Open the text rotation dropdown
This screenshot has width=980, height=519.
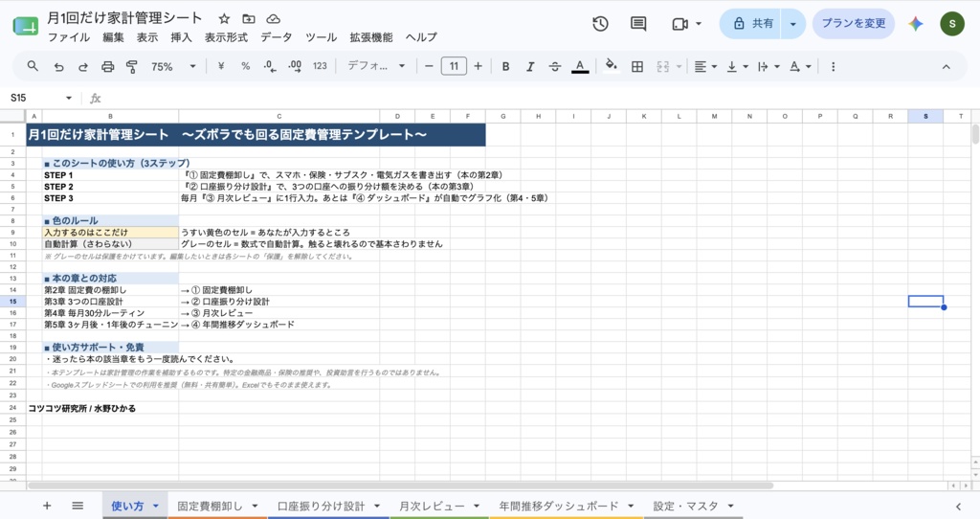click(x=800, y=66)
